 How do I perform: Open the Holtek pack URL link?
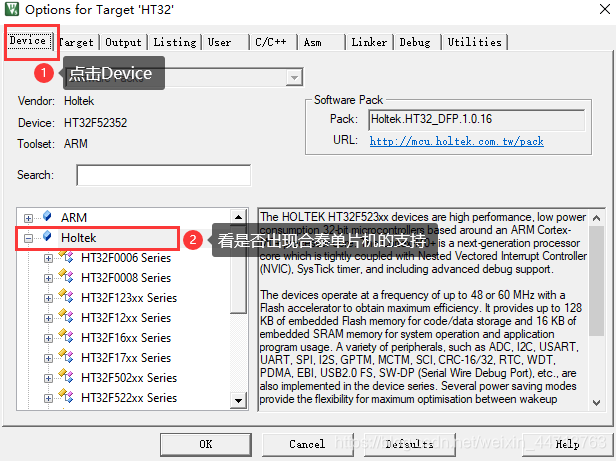click(x=456, y=141)
